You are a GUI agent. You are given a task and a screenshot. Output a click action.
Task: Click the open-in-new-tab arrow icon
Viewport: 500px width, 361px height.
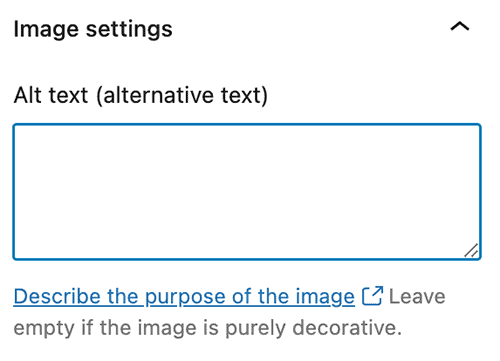click(x=372, y=296)
